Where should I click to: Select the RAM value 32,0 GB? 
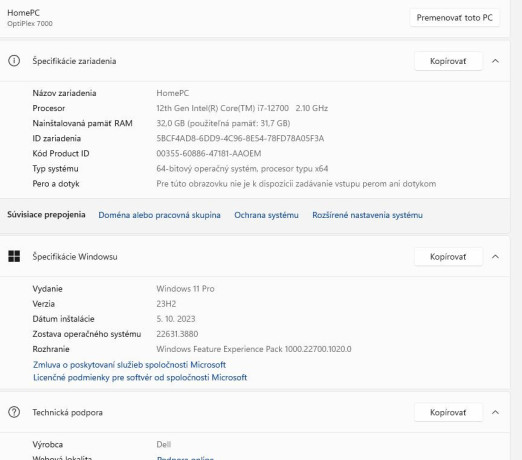tap(223, 123)
